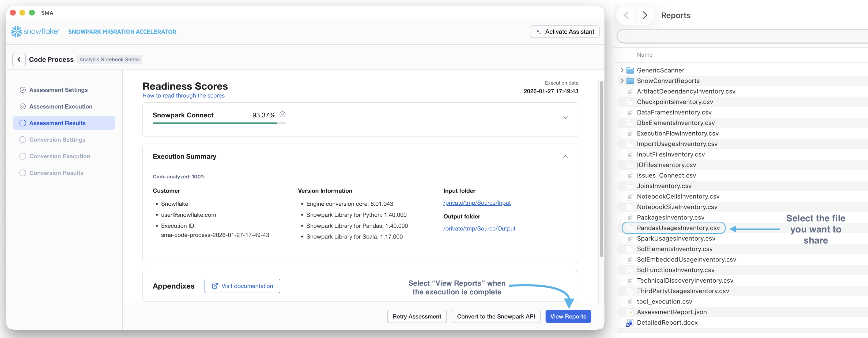
Task: Click the AssessmentReport.json file icon
Action: [x=629, y=312]
